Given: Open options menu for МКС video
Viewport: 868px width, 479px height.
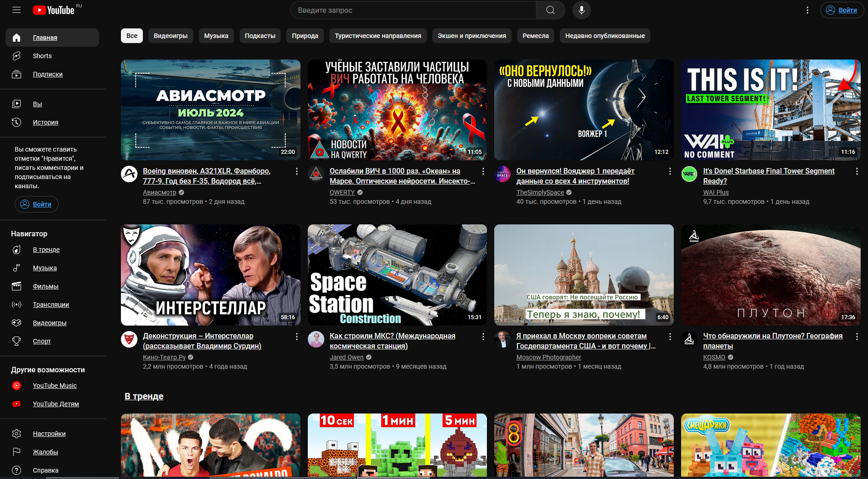Looking at the screenshot, I should (x=483, y=337).
